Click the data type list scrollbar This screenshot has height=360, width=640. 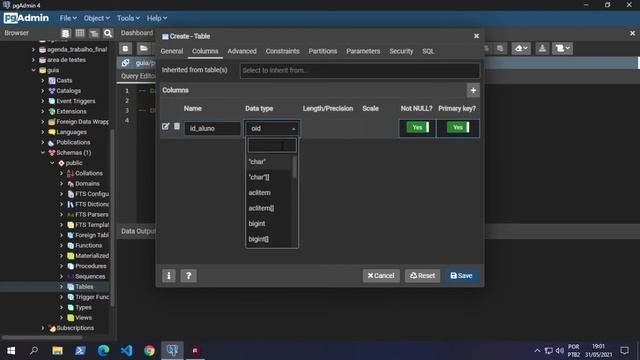tap(294, 167)
